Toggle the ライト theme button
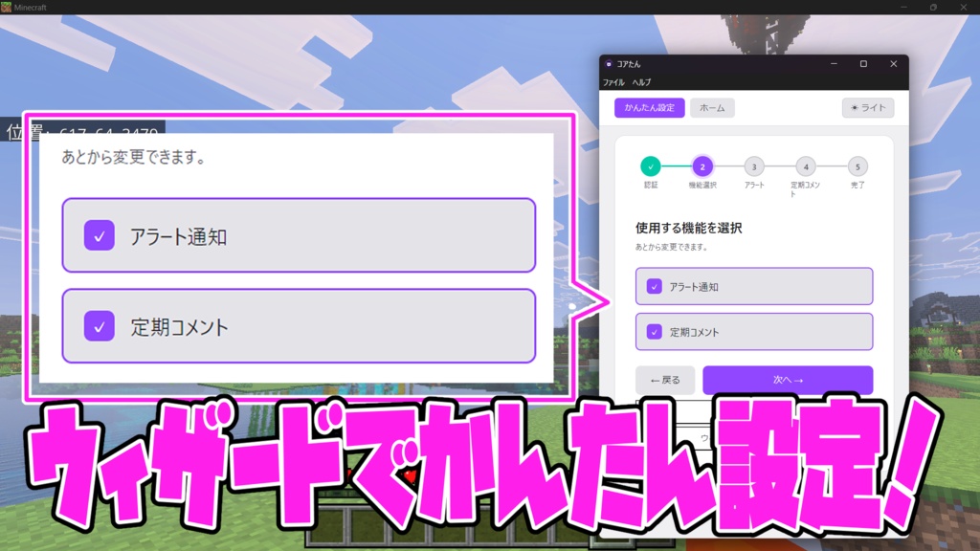 867,108
